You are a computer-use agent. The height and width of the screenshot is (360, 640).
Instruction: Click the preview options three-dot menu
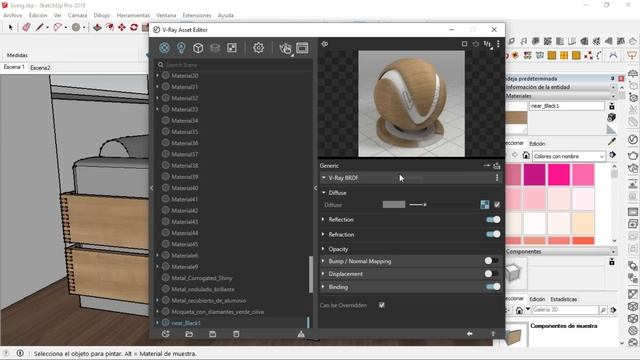click(498, 44)
